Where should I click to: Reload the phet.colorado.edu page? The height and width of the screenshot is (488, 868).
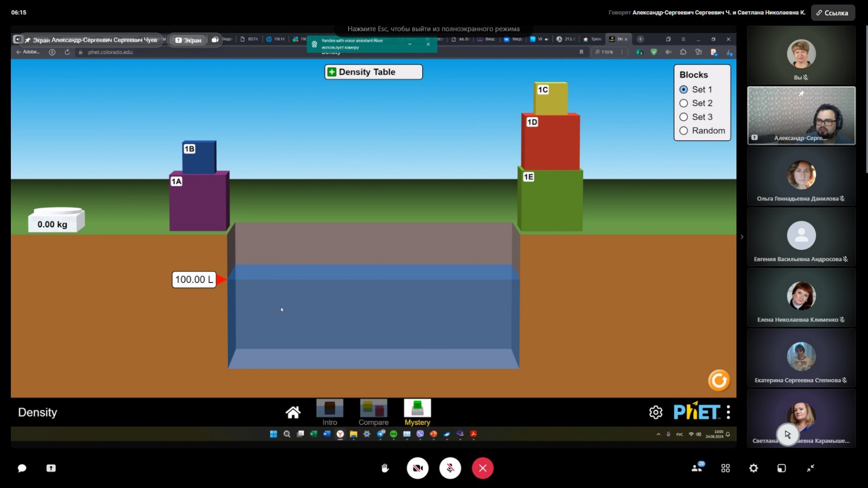tap(67, 52)
